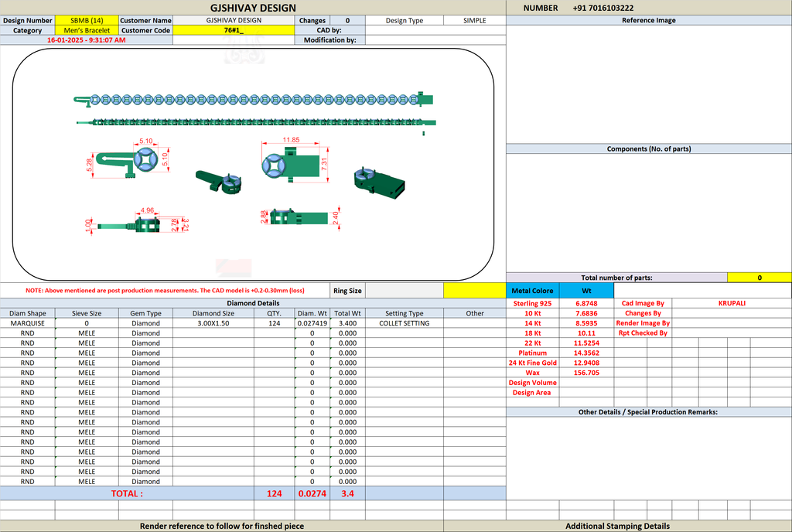Select the clasp view with 11.85 dimension
Viewport: 792px width, 532px height.
[296, 161]
